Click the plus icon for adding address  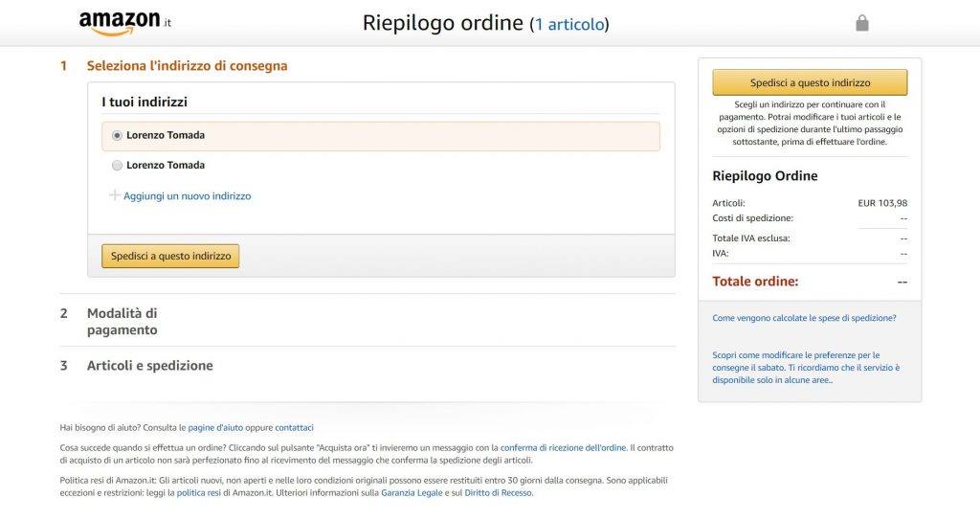[115, 195]
